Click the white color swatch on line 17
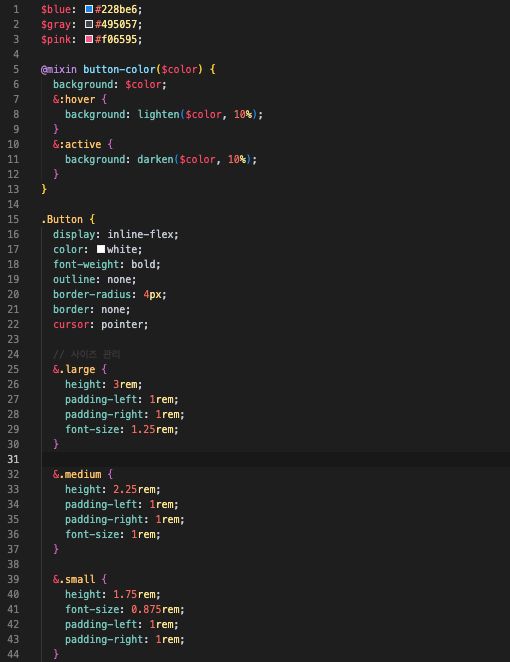 (x=101, y=249)
